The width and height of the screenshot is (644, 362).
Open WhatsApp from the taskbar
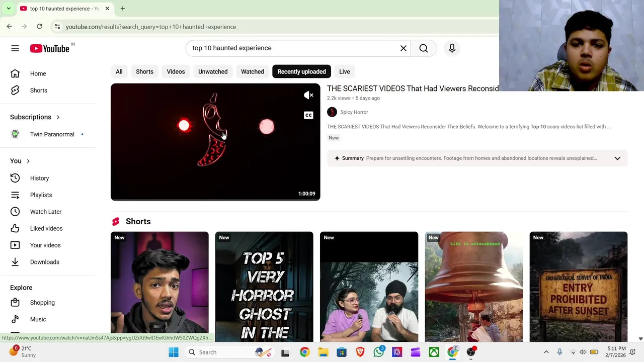tap(379, 352)
